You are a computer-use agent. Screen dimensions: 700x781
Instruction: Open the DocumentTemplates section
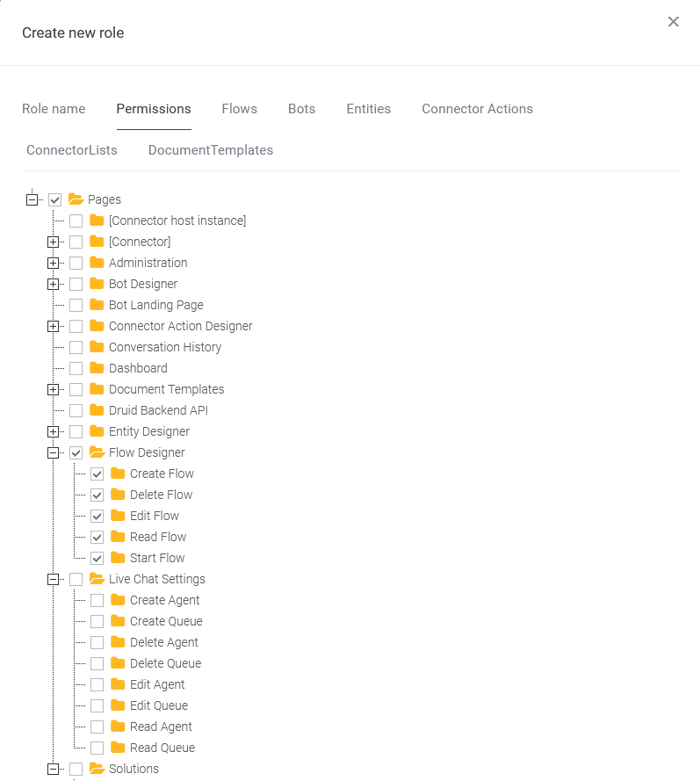pos(211,150)
